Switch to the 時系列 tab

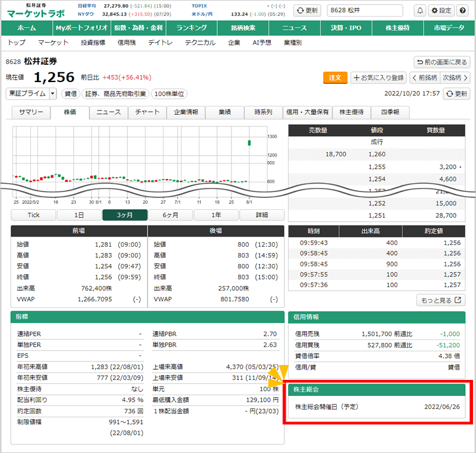coord(263,112)
